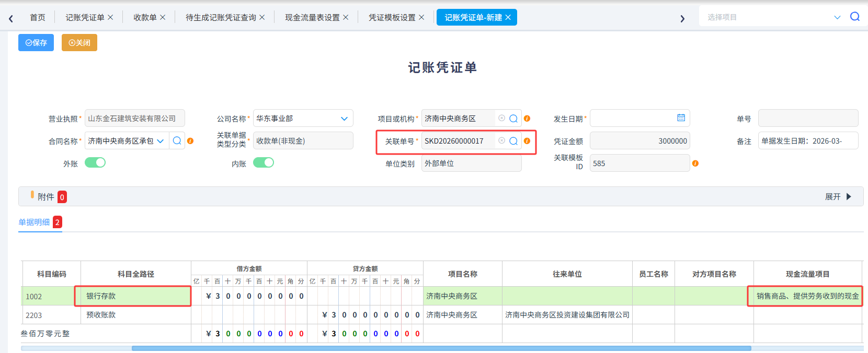Clear the 项目或机构 field value
Image resolution: width=868 pixels, height=353 pixels.
[x=501, y=118]
